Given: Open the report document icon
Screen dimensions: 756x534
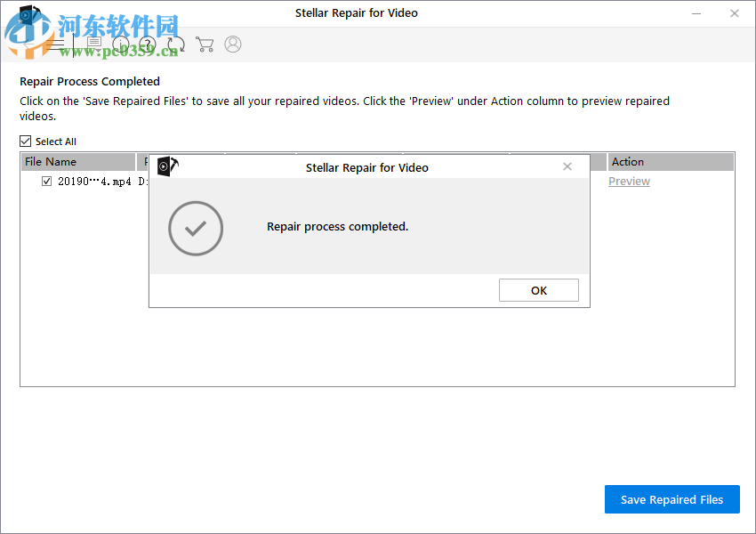Looking at the screenshot, I should (x=92, y=44).
